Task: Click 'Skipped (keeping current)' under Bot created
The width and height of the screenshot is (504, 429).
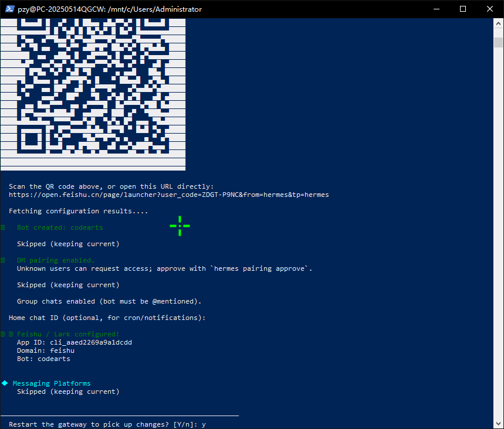Action: (x=68, y=244)
